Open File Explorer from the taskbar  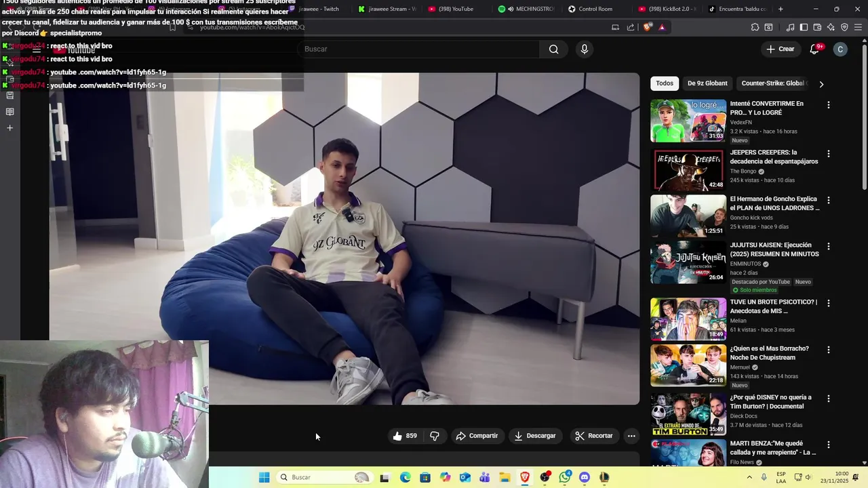(505, 477)
